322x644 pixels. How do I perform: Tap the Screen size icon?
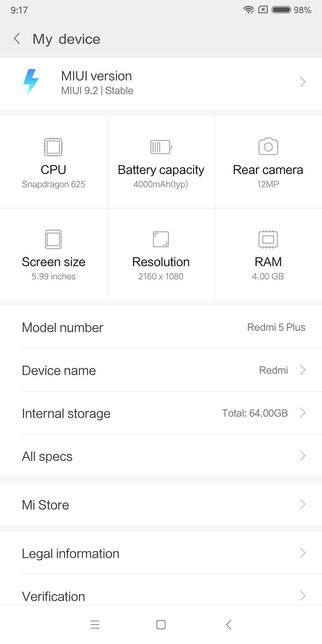click(53, 239)
